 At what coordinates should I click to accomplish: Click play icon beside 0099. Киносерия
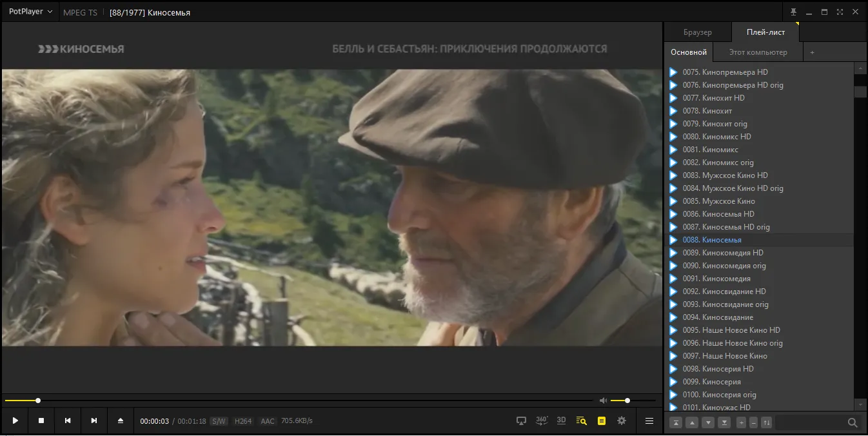pyautogui.click(x=673, y=382)
